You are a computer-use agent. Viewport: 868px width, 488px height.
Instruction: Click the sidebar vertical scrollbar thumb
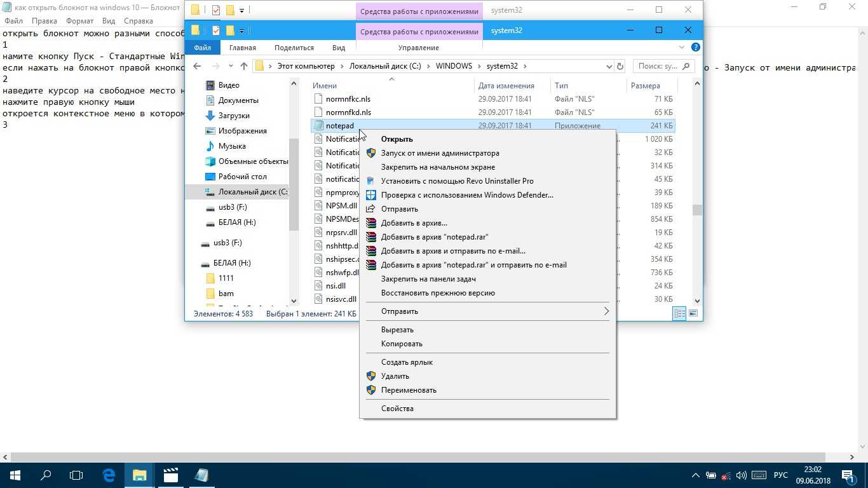[x=294, y=184]
